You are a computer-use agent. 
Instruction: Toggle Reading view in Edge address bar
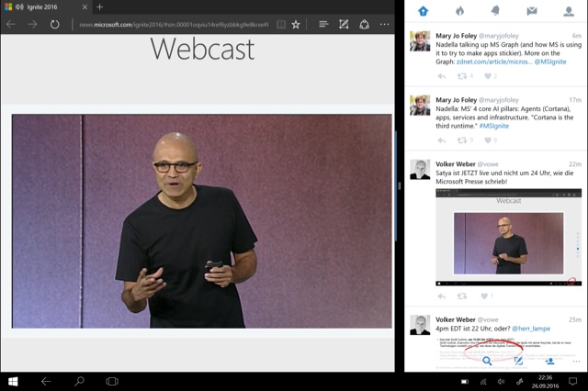(279, 25)
